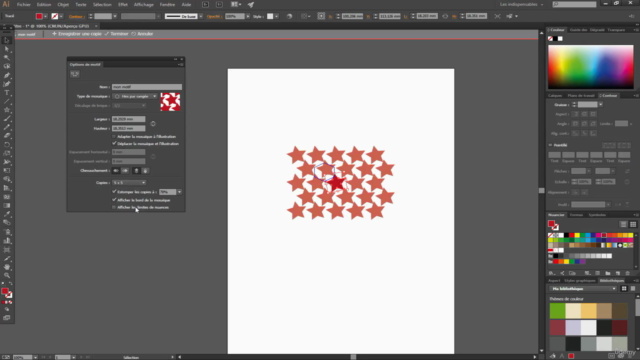Open the Type de mosaïque dropdown
640x360 pixels.
coord(135,96)
